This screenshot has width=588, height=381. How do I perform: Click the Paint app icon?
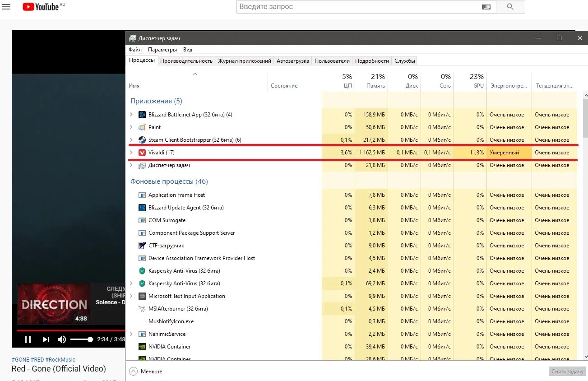tap(142, 127)
